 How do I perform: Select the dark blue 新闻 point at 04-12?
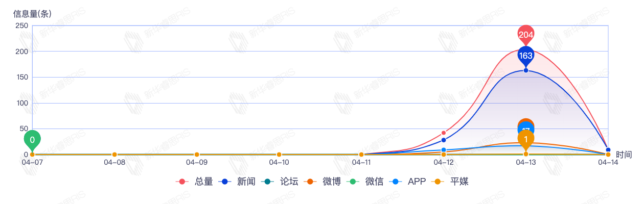[444, 140]
